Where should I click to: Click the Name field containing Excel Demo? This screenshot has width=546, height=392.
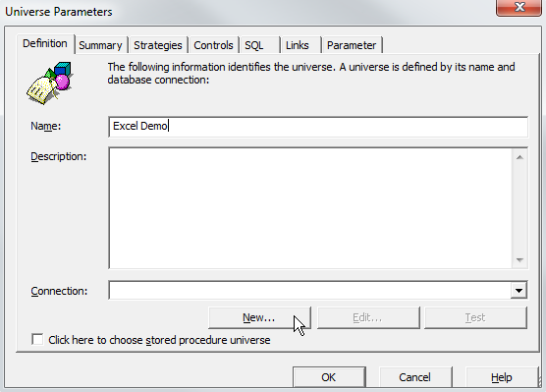pos(318,126)
